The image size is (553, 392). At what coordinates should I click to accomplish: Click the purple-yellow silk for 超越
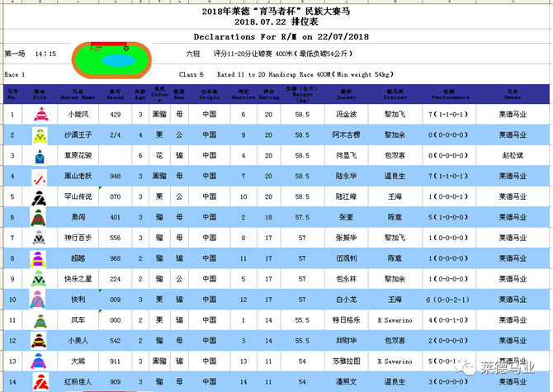(x=39, y=259)
